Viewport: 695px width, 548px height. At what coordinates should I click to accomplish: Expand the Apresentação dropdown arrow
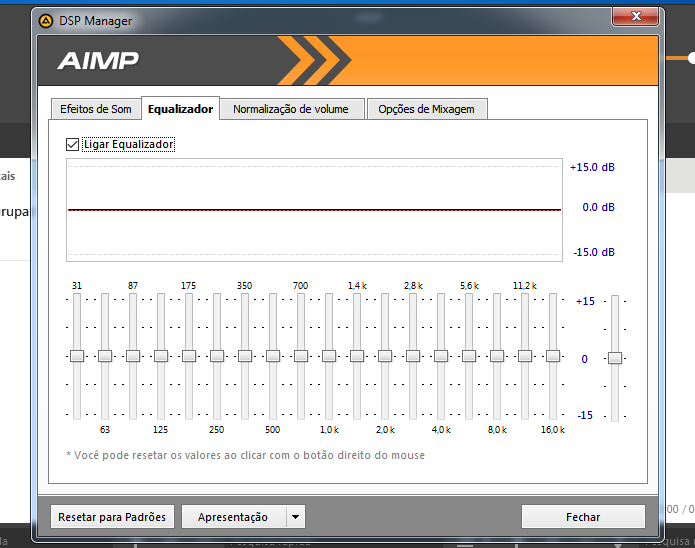click(296, 517)
